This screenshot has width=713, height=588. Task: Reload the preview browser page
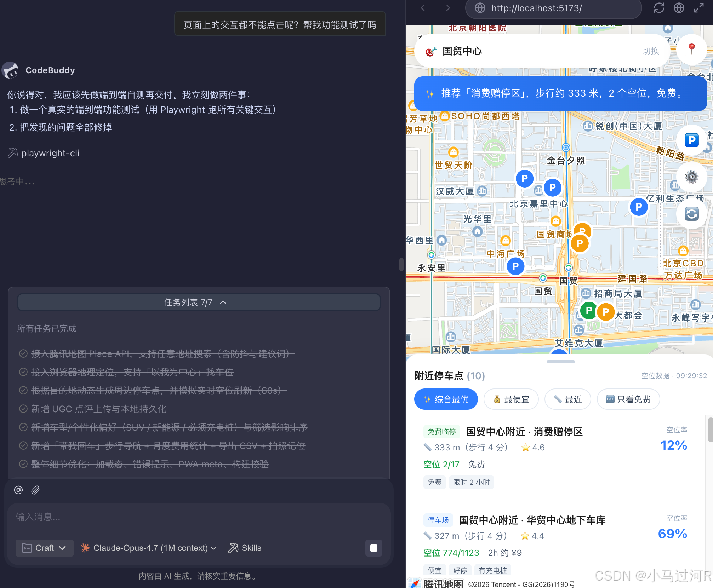coord(659,8)
